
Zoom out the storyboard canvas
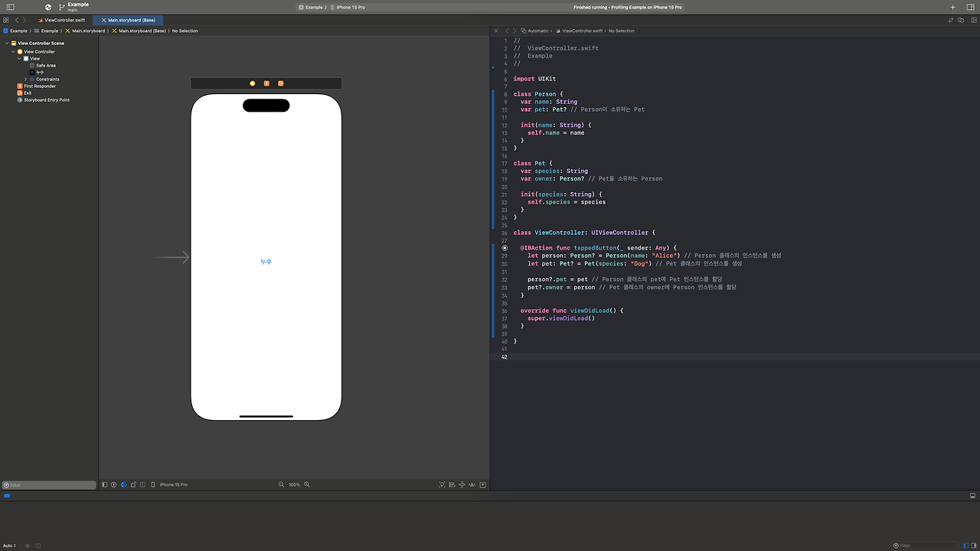tap(282, 484)
